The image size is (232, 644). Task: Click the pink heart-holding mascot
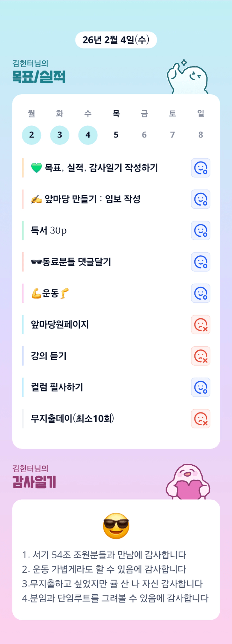click(188, 482)
